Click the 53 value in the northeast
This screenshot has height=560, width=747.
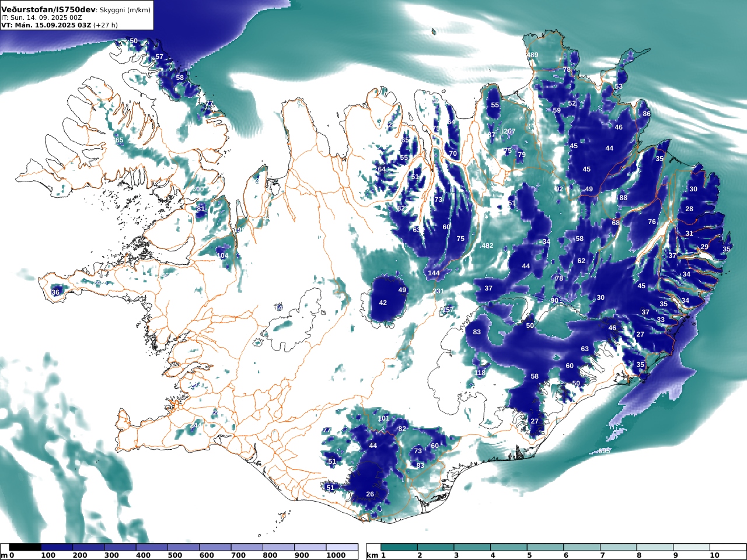coord(619,86)
